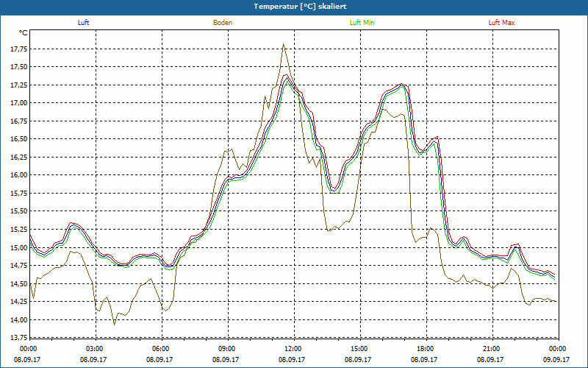Click the 17,50 y-axis value
Screen dimensions: 588x368
tap(19, 67)
